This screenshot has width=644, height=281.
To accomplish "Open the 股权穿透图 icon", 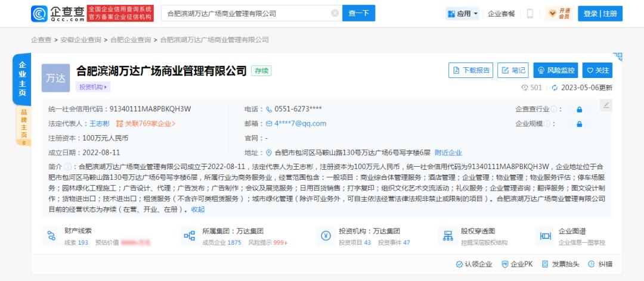I will [448, 236].
